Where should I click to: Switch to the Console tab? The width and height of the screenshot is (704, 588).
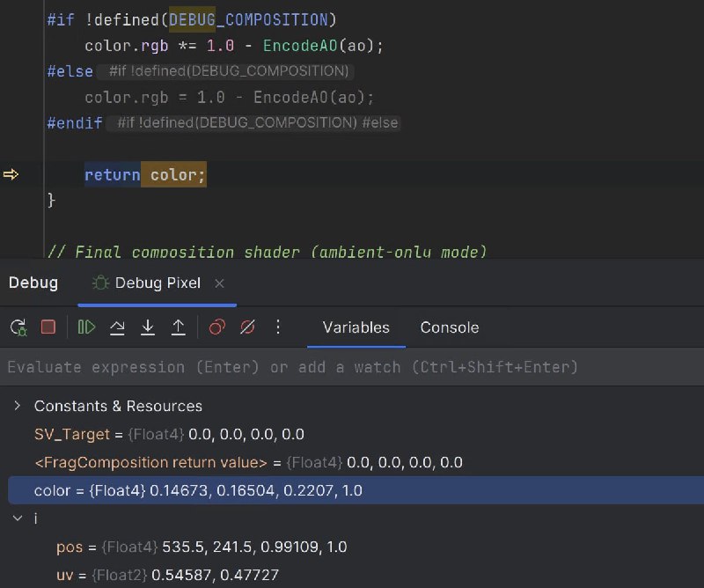(450, 327)
